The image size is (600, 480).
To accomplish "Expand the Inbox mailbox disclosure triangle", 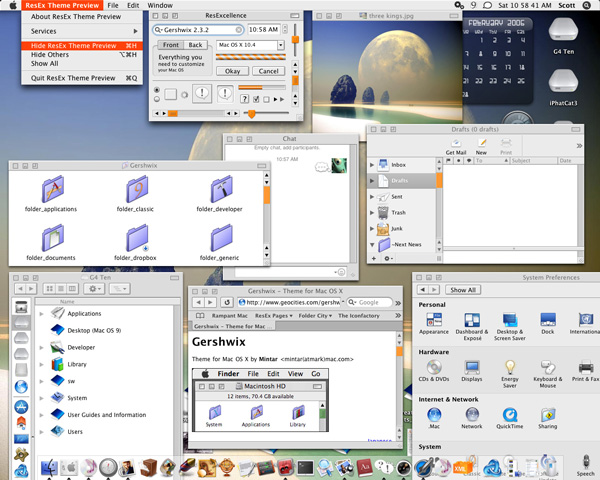I will tap(372, 165).
